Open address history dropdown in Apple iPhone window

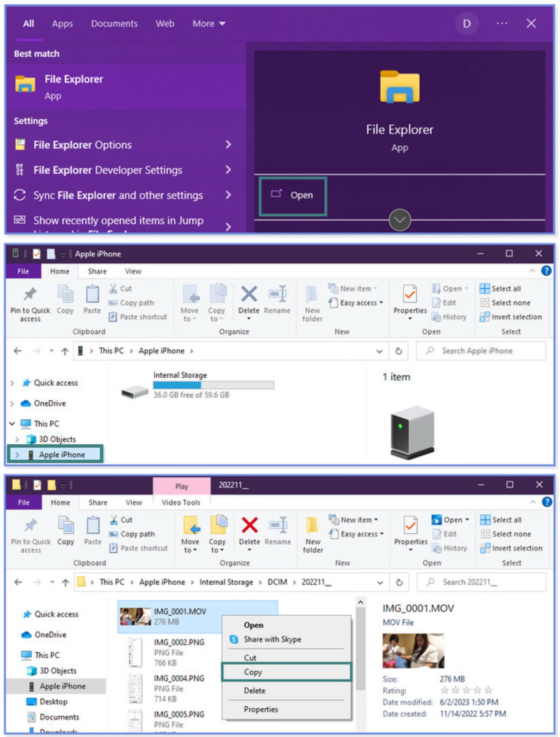(x=379, y=351)
